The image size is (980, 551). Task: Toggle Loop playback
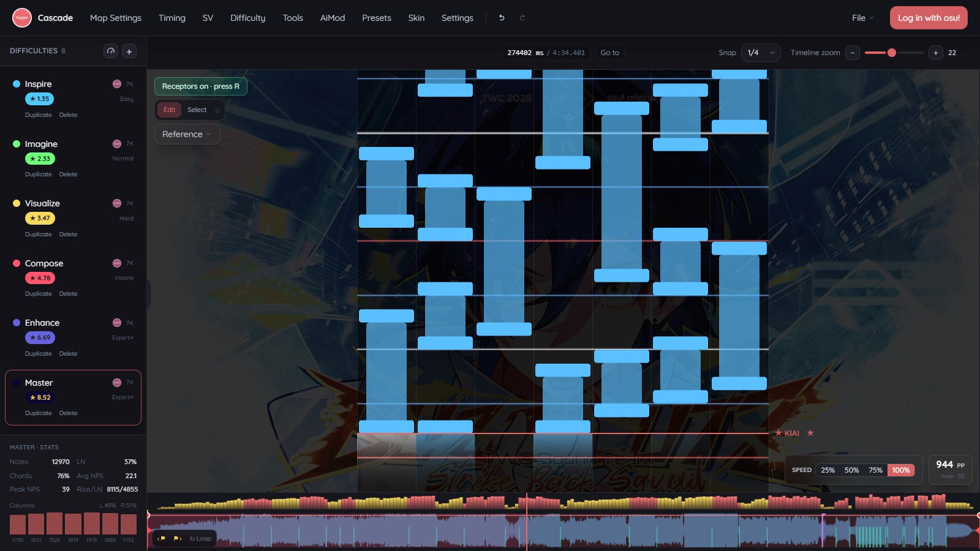200,539
